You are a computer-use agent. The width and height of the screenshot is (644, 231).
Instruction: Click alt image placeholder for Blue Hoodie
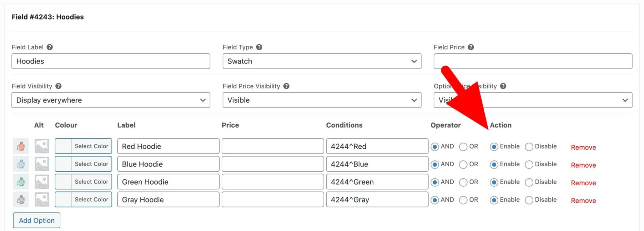click(42, 164)
